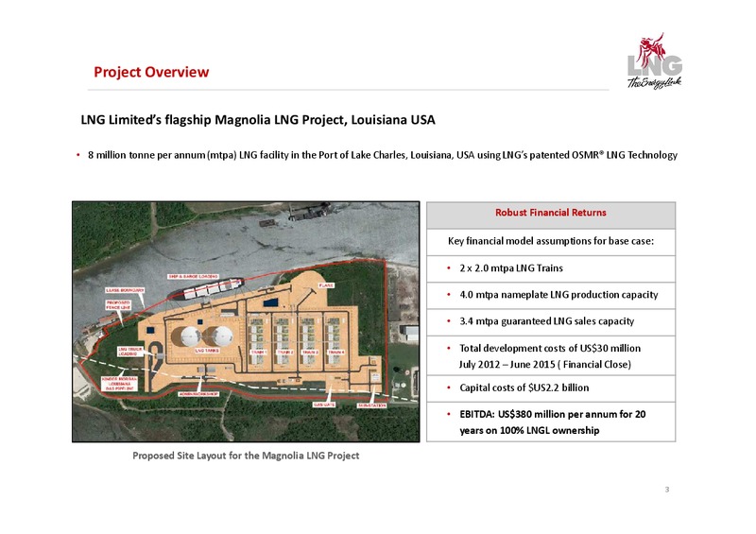The width and height of the screenshot is (756, 534).
Task: Select the "Admin/Workshop" map label
Action: 199,394
